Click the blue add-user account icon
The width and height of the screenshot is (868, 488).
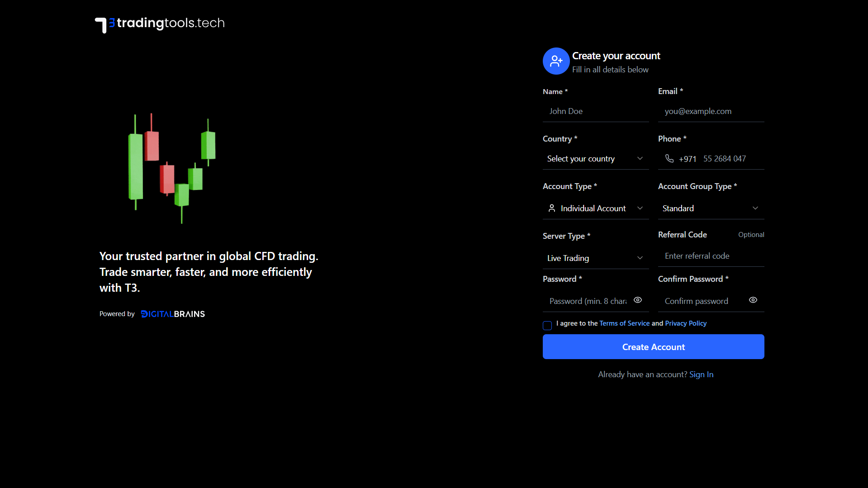556,61
